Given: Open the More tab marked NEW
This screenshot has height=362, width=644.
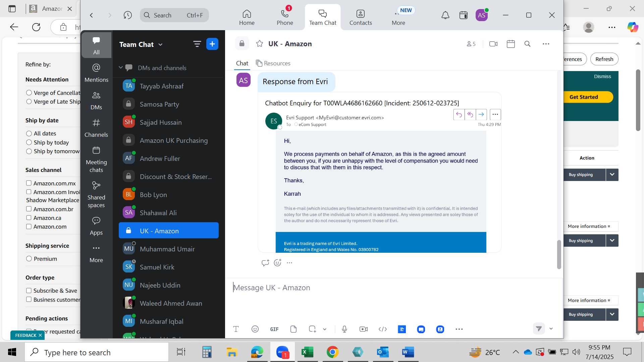Looking at the screenshot, I should click(x=398, y=17).
